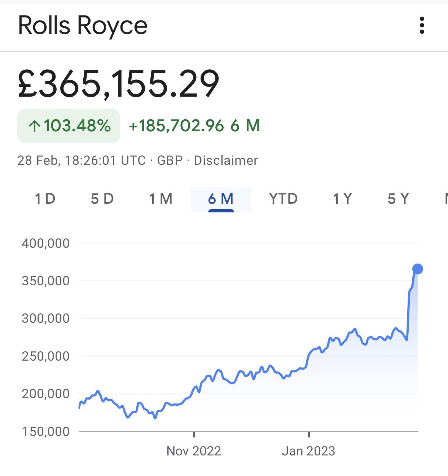
Task: Select the 1 D time range tab
Action: click(45, 199)
